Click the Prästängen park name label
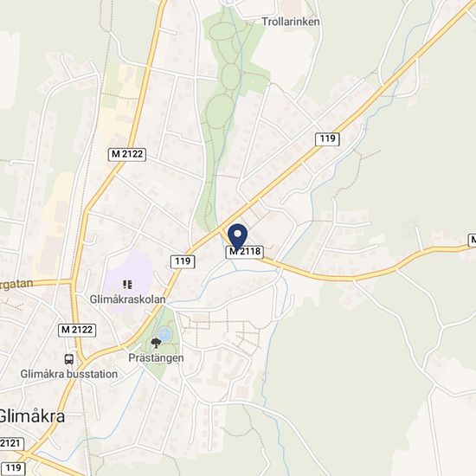The width and height of the screenshot is (476, 476). coord(156,358)
